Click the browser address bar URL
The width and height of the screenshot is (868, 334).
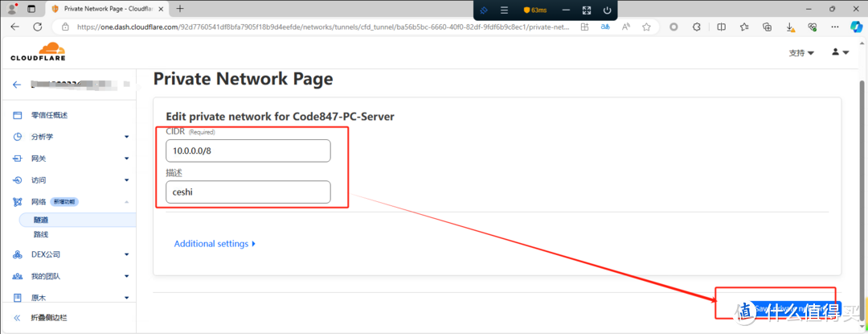coord(323,27)
